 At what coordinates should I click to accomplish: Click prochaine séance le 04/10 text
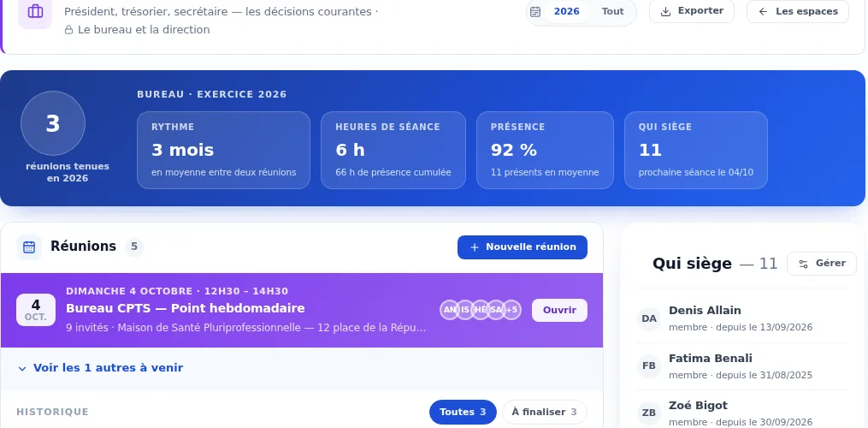click(x=696, y=172)
